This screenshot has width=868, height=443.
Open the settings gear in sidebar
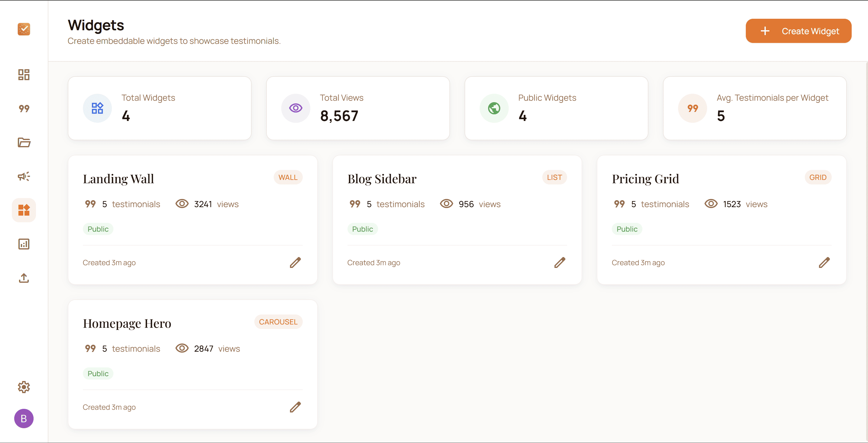coord(24,387)
